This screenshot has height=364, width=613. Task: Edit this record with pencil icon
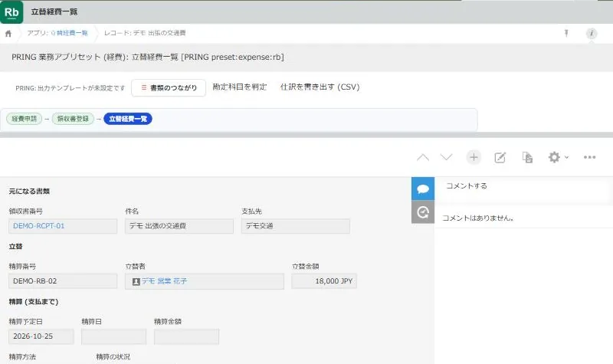[x=500, y=157]
